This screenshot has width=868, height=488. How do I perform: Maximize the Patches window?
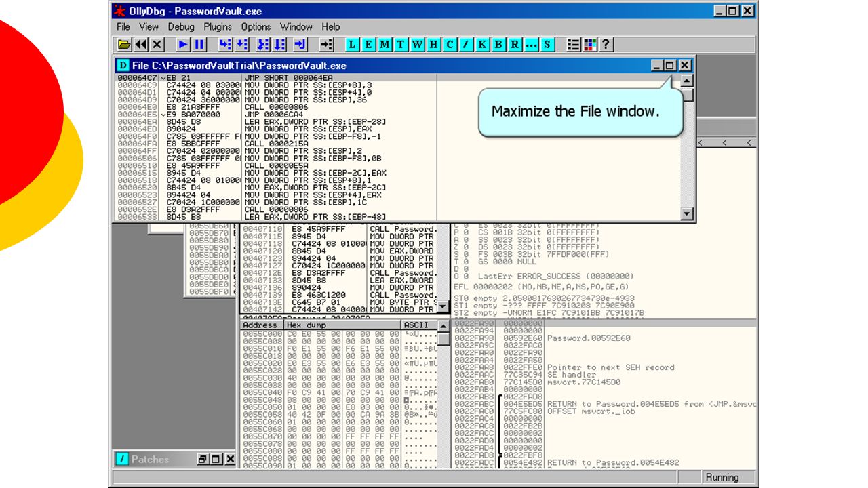tap(216, 459)
